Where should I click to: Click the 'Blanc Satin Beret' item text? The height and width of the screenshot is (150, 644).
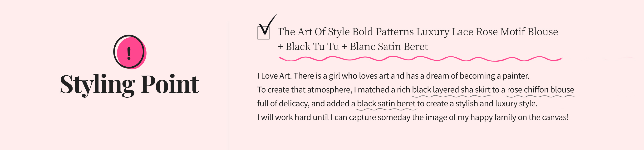coord(388,47)
